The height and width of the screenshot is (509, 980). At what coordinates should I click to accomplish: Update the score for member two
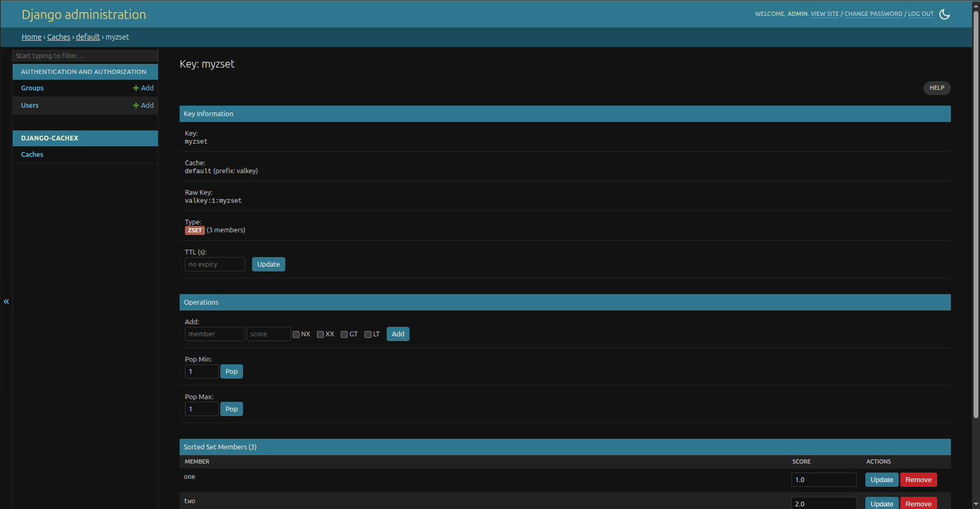(882, 504)
